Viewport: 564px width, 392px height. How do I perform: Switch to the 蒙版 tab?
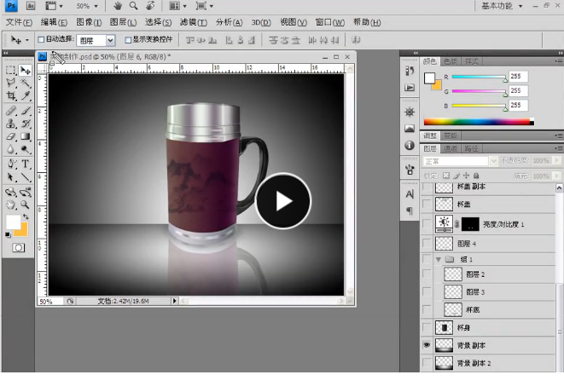tap(450, 135)
